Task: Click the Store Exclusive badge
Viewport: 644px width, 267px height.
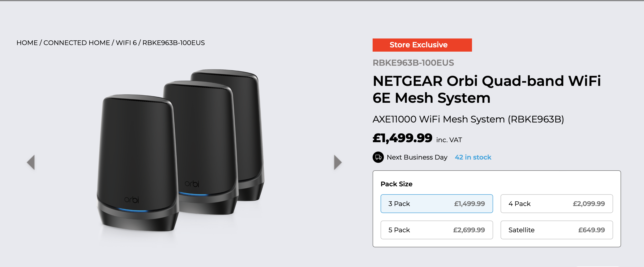Action: pos(422,45)
